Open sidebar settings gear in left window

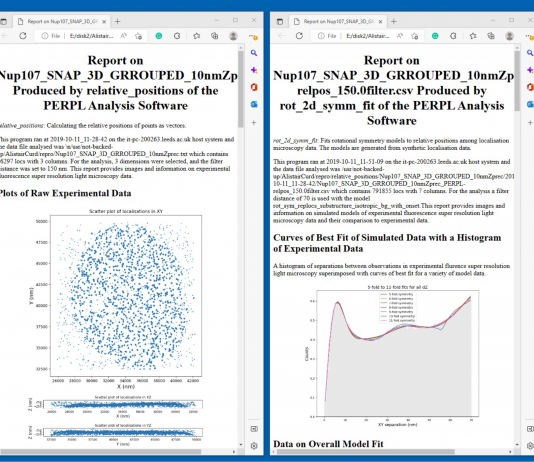click(x=254, y=446)
